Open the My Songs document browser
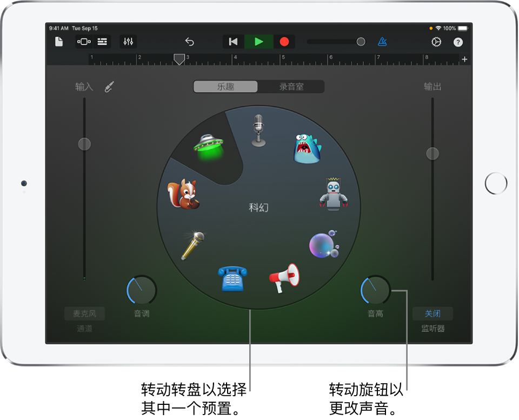 59,42
